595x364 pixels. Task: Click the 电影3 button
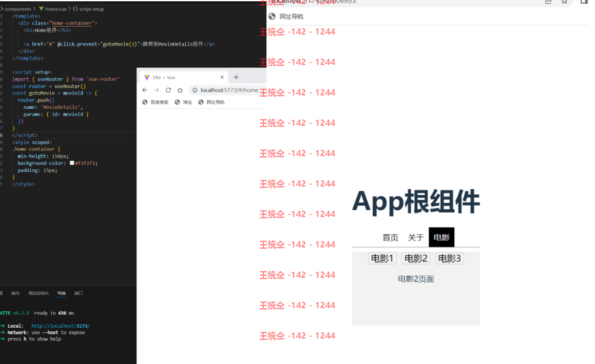[449, 258]
